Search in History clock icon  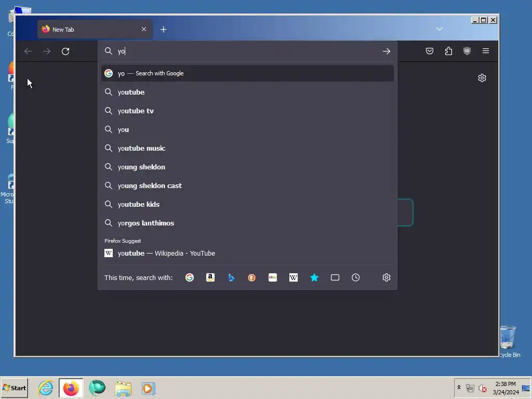pos(355,277)
